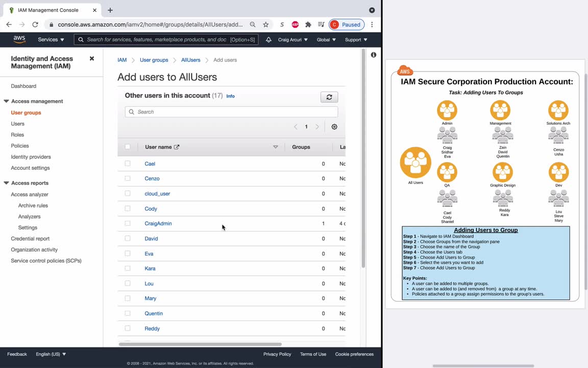Tick the checkbox next to Cody
This screenshot has width=588, height=368.
128,209
